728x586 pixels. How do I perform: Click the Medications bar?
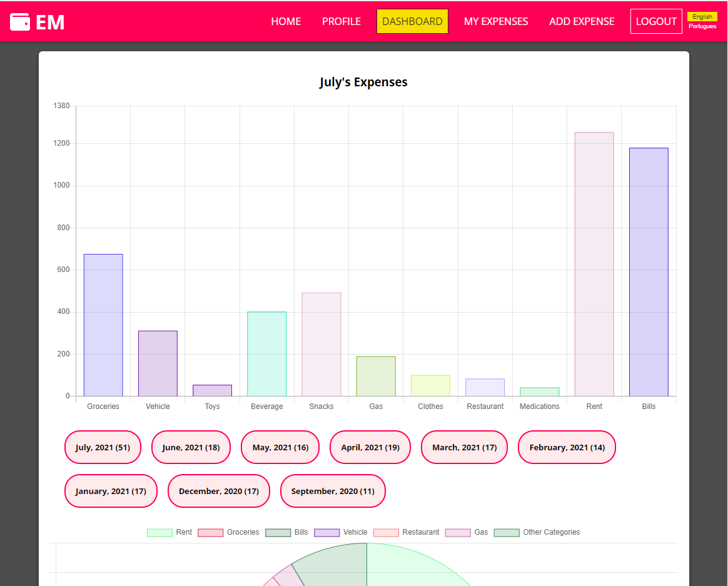point(540,392)
